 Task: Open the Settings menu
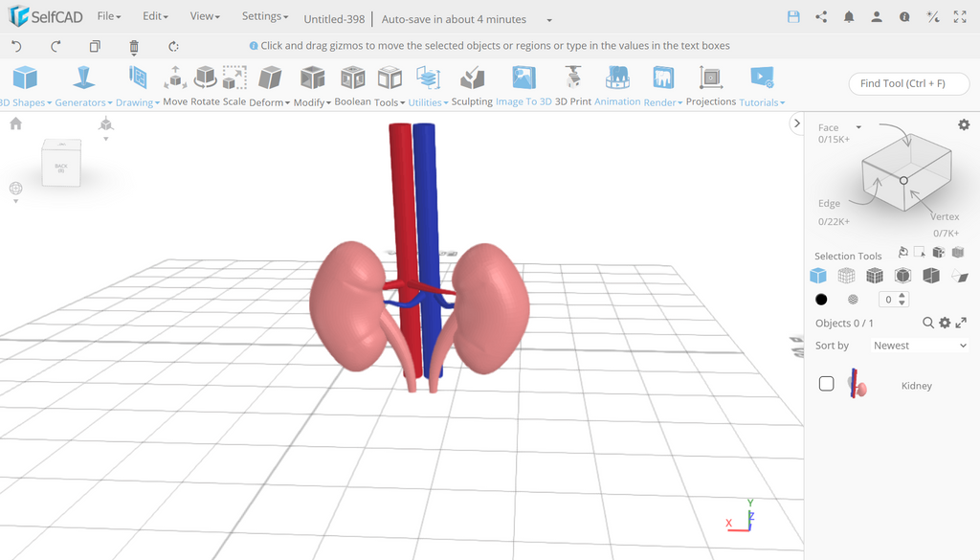pos(264,15)
